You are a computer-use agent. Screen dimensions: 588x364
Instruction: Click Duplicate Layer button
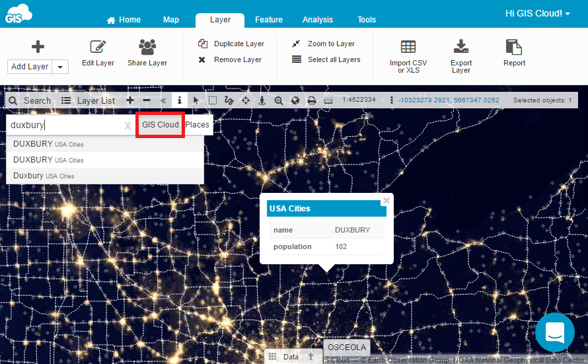point(231,44)
